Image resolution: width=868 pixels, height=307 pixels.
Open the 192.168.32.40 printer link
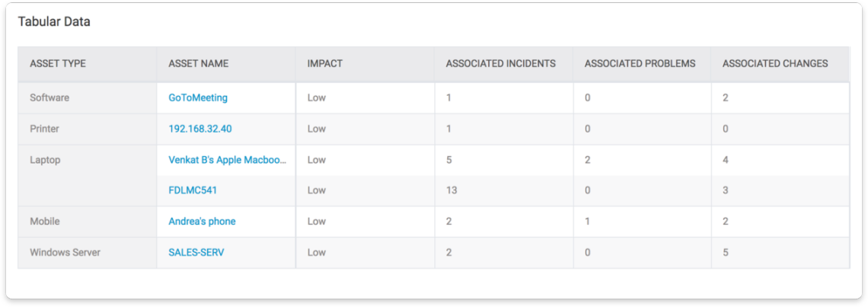[x=199, y=129]
